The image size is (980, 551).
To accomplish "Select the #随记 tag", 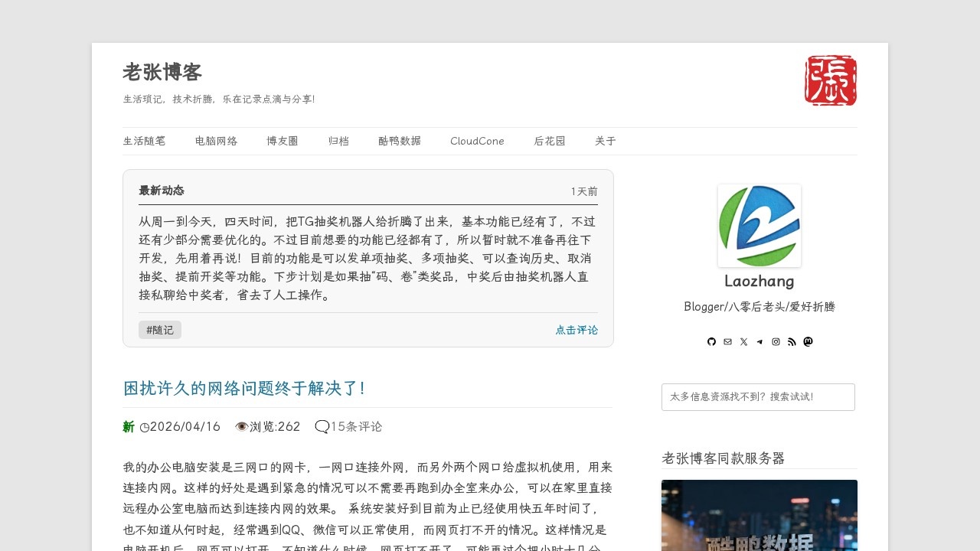I will click(x=160, y=330).
